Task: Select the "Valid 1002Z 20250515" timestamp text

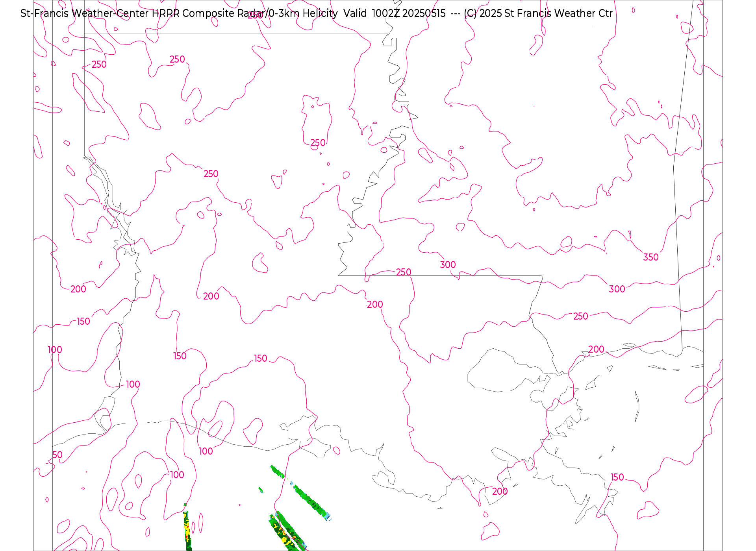Action: coord(395,13)
